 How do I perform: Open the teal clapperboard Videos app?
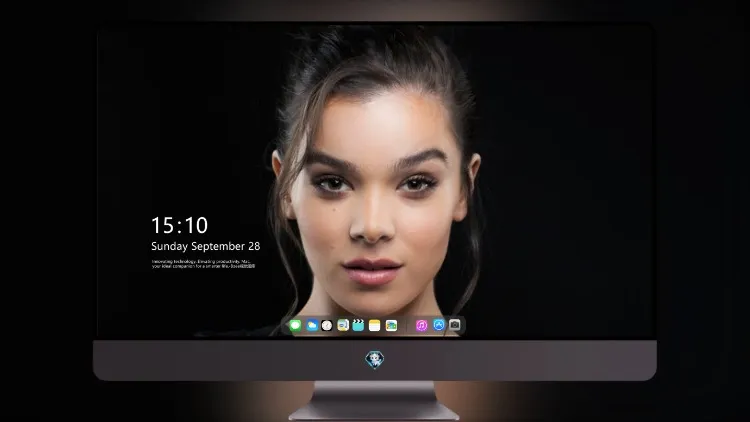[358, 325]
